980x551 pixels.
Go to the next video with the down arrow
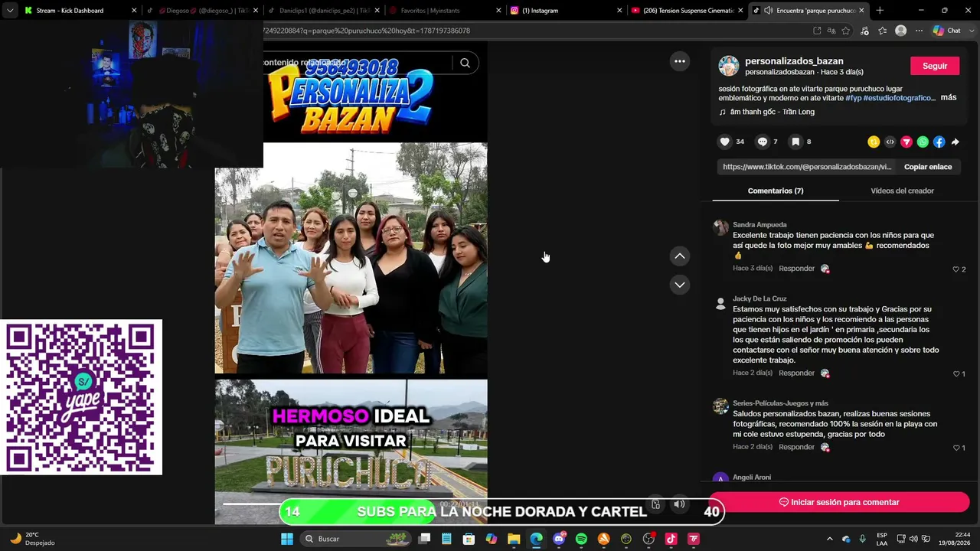coord(680,285)
